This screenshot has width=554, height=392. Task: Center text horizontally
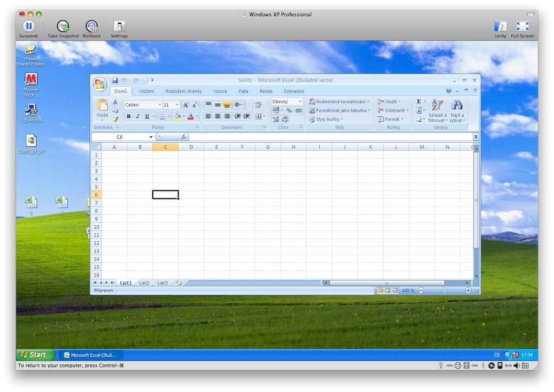[217, 116]
